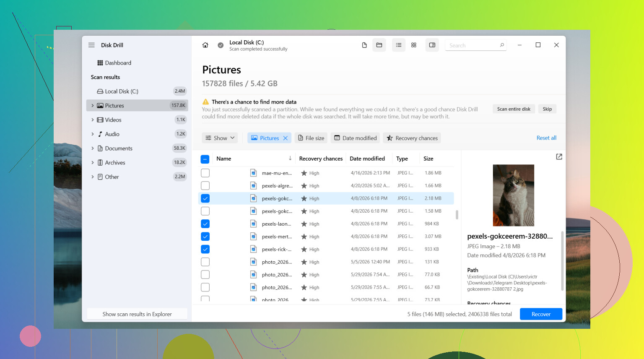Select Archives in the sidebar
644x359 pixels.
[x=137, y=163]
